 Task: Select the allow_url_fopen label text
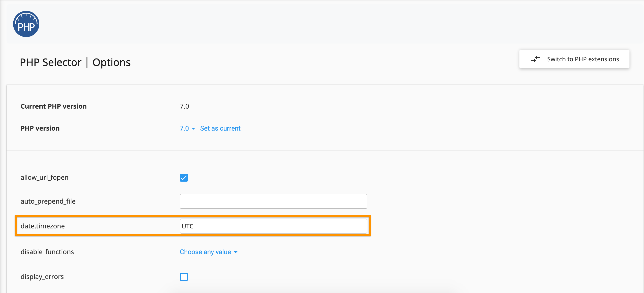(x=44, y=177)
